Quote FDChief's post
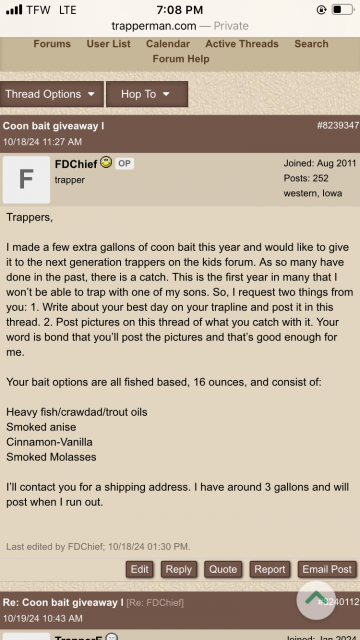The width and height of the screenshot is (360, 640). coord(223,569)
